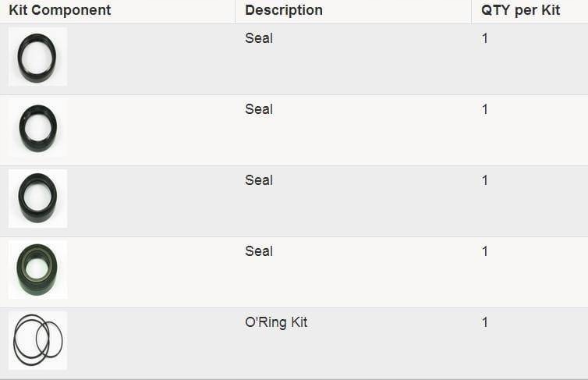Click the second Seal row quantity value
This screenshot has height=380, width=588.
pyautogui.click(x=485, y=109)
